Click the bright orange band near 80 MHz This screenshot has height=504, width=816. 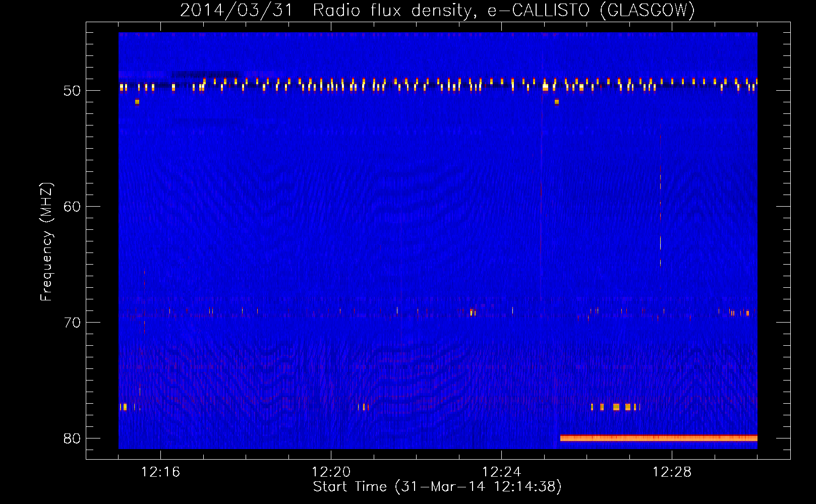(x=659, y=438)
